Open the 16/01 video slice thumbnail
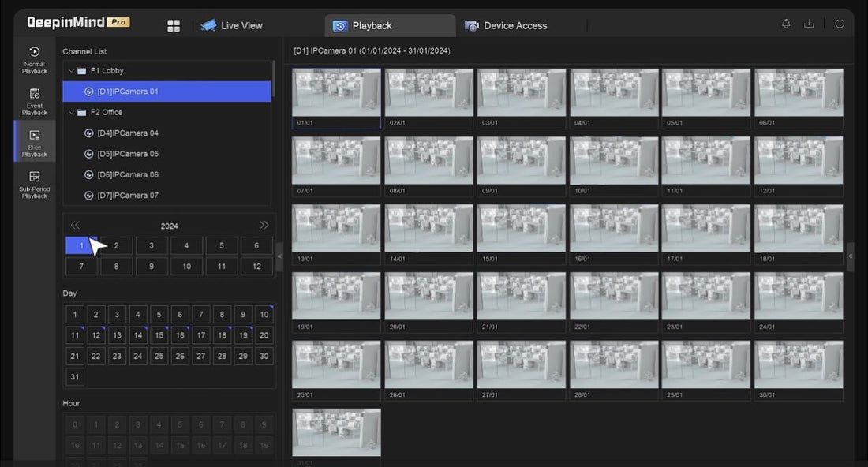Viewport: 868px width, 467px height. pyautogui.click(x=614, y=229)
